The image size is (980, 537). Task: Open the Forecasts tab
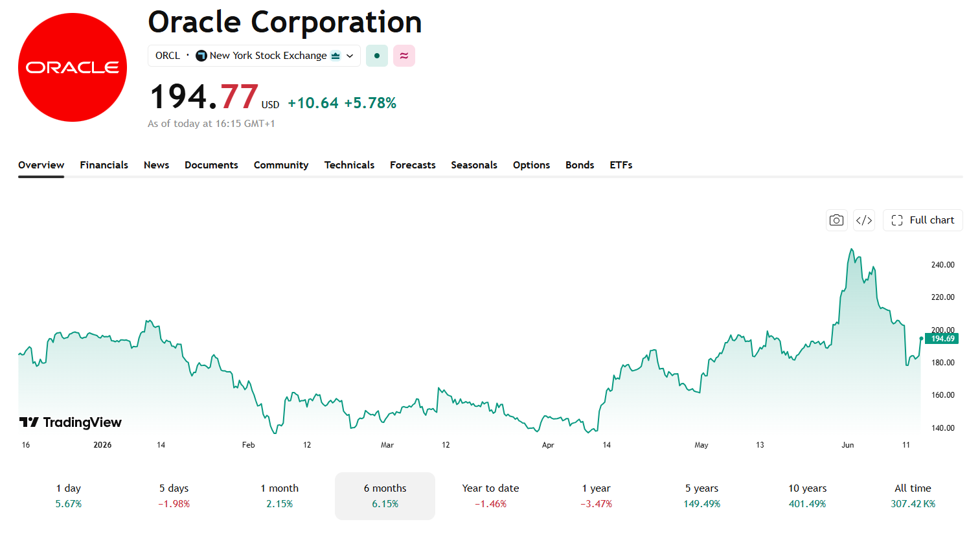tap(413, 165)
